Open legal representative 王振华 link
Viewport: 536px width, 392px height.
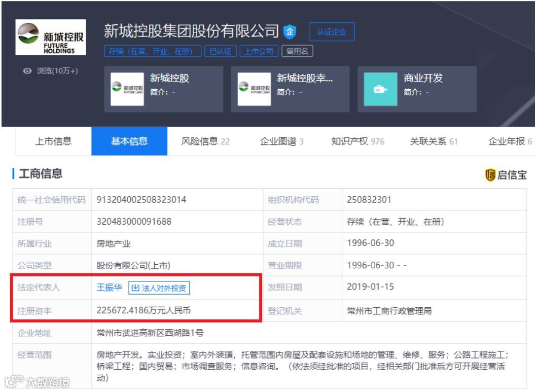pyautogui.click(x=110, y=288)
